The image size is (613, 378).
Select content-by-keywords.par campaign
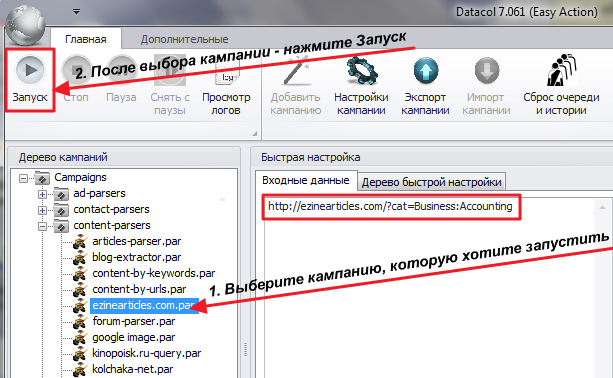[154, 273]
